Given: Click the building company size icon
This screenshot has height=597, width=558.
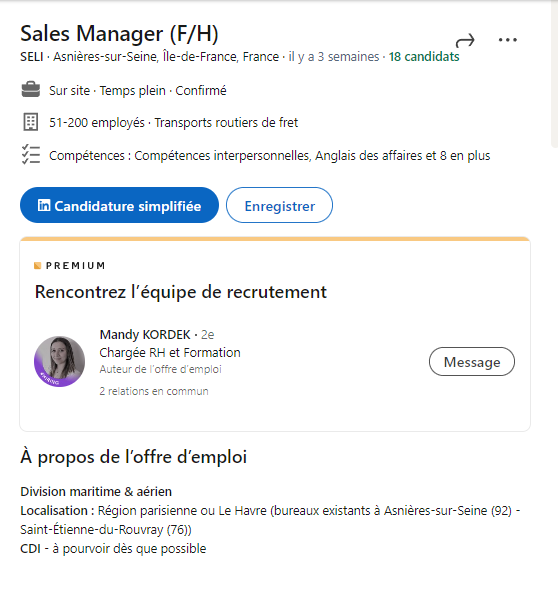Looking at the screenshot, I should point(31,122).
